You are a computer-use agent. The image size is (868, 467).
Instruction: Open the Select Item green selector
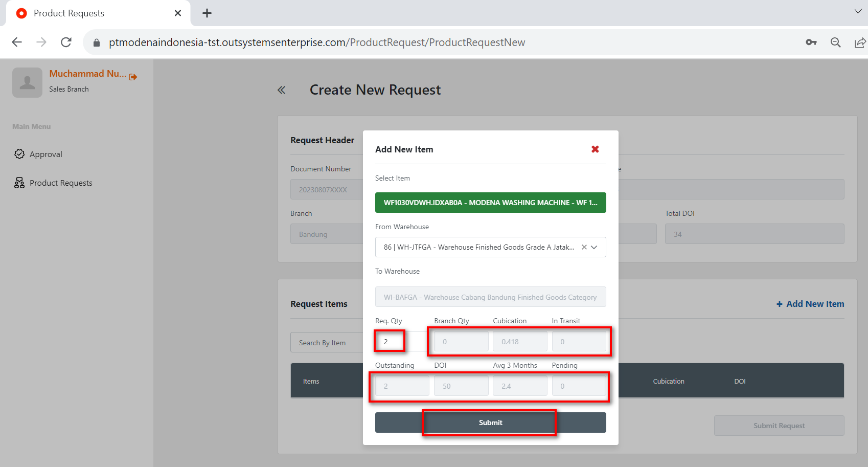pos(490,203)
